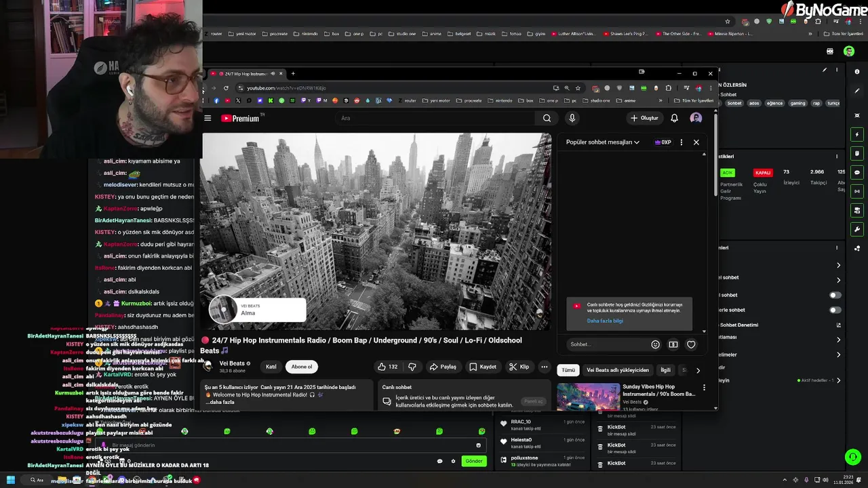
Task: Click the Kick sidebar chat bubble icon
Action: [857, 172]
